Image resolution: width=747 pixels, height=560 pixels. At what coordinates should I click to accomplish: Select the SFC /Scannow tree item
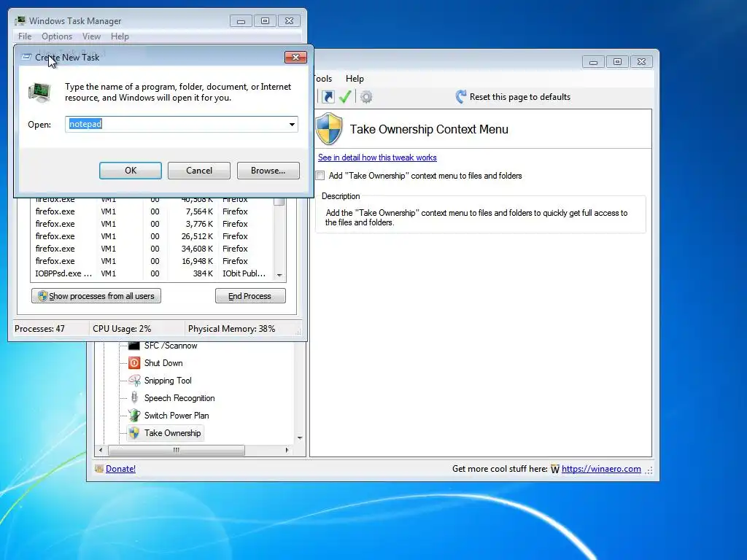pos(171,346)
